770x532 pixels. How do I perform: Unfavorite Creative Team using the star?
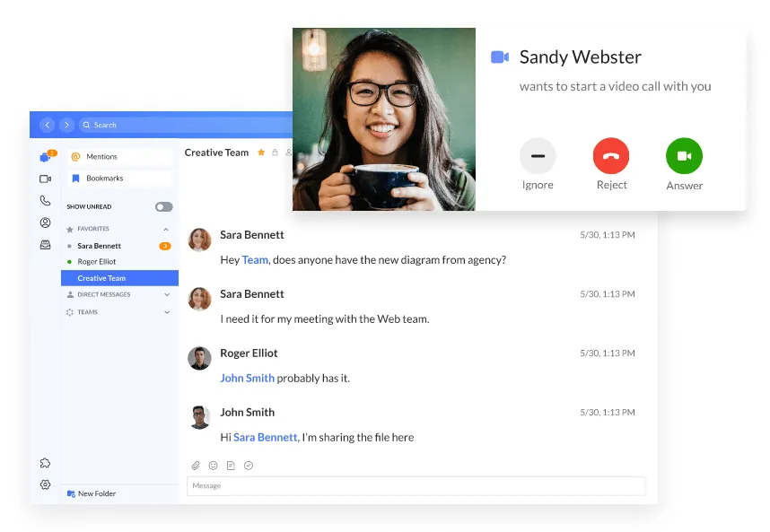point(261,153)
